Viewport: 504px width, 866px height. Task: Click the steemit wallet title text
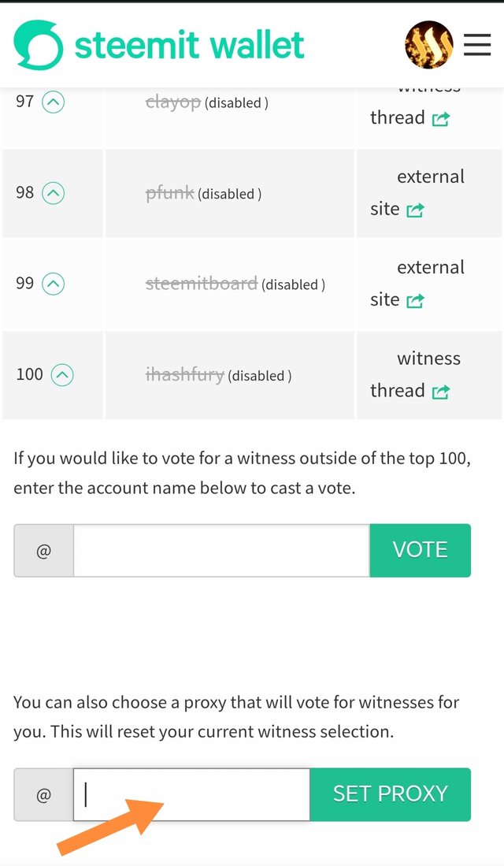point(190,45)
